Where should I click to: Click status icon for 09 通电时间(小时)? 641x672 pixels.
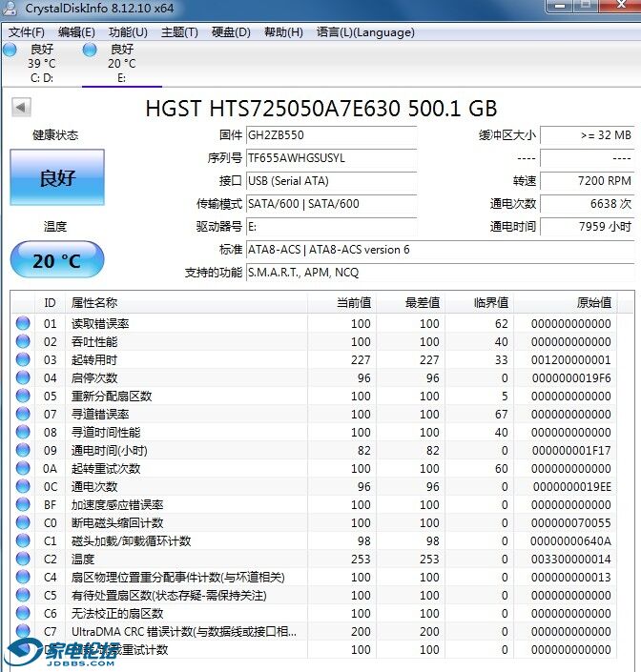pos(23,450)
